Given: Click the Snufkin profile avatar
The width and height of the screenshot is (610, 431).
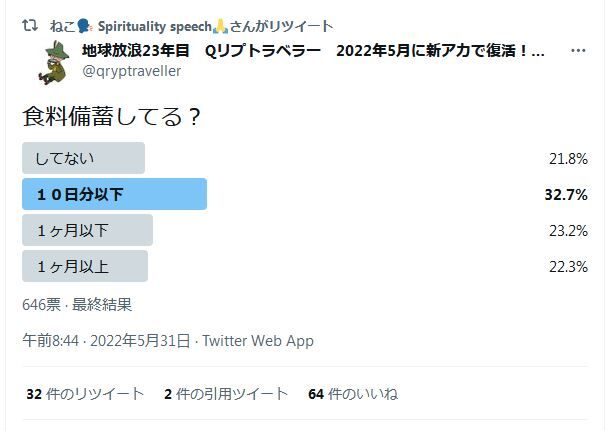Looking at the screenshot, I should (x=54, y=63).
